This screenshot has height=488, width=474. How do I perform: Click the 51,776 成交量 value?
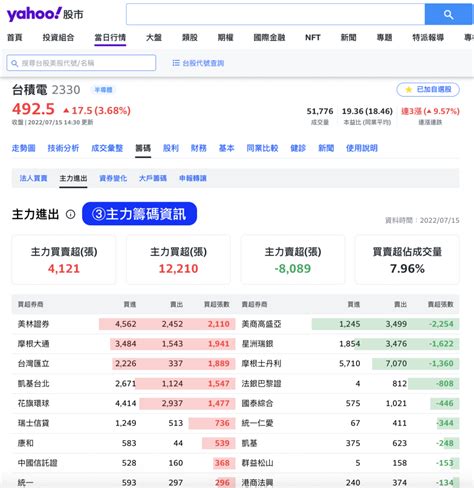pyautogui.click(x=320, y=111)
